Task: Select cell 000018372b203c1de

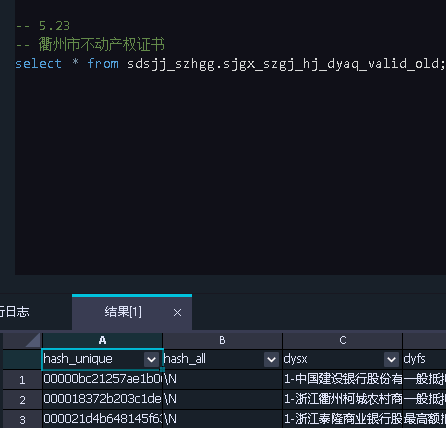Action: coord(102,399)
